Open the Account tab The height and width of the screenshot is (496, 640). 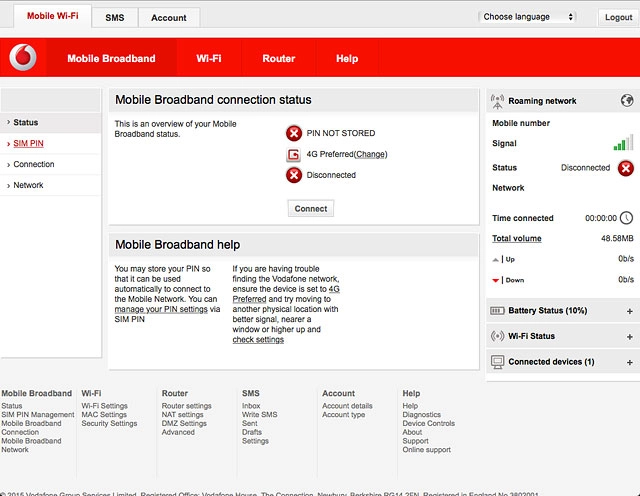[168, 18]
